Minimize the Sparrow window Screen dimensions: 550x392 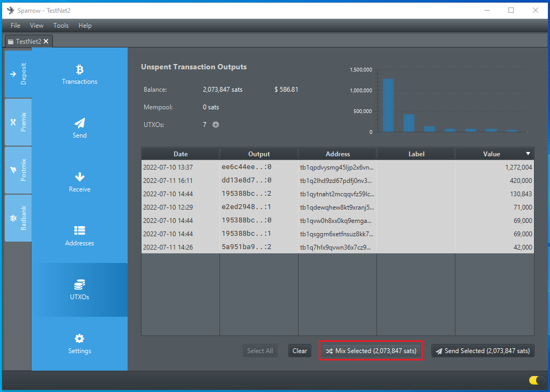coord(487,10)
